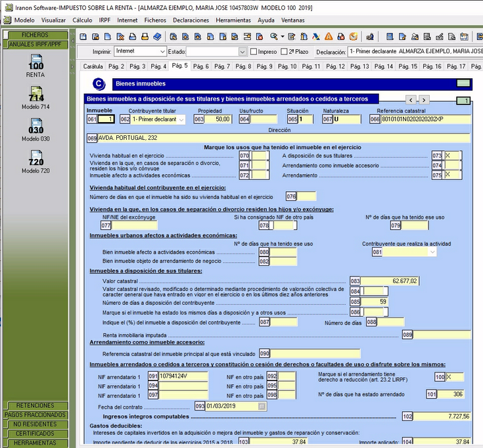Screen dimensions: 483x448
Task: Click the blue printer icon
Action: pyautogui.click(x=133, y=37)
